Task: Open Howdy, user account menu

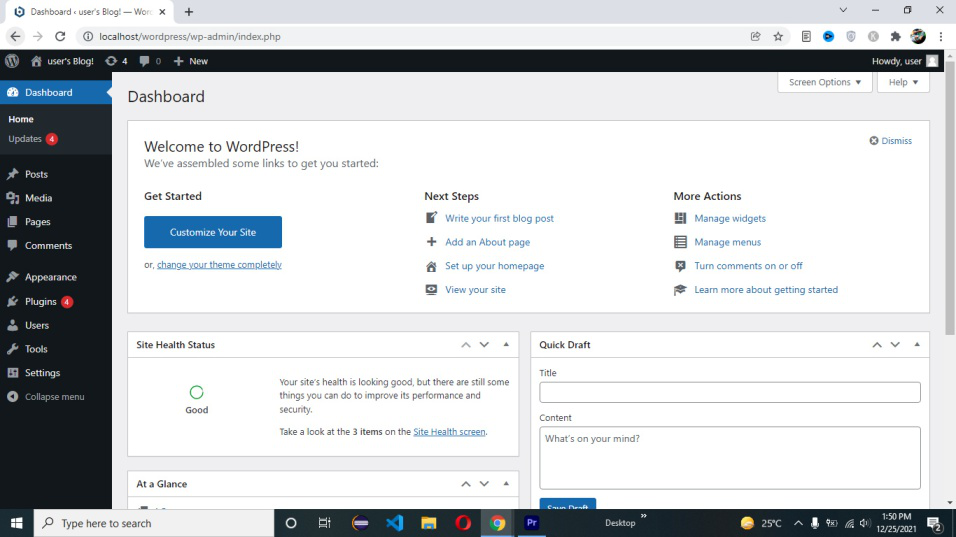Action: [905, 61]
